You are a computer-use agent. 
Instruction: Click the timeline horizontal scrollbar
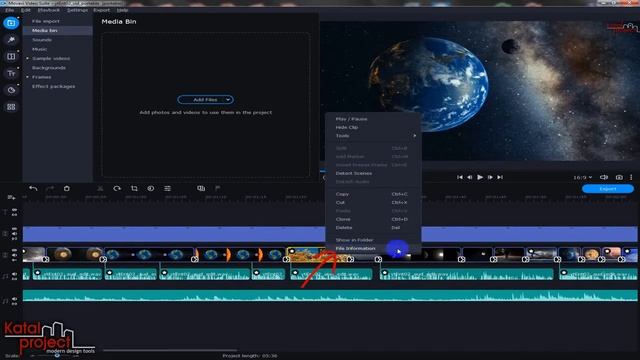click(x=169, y=350)
